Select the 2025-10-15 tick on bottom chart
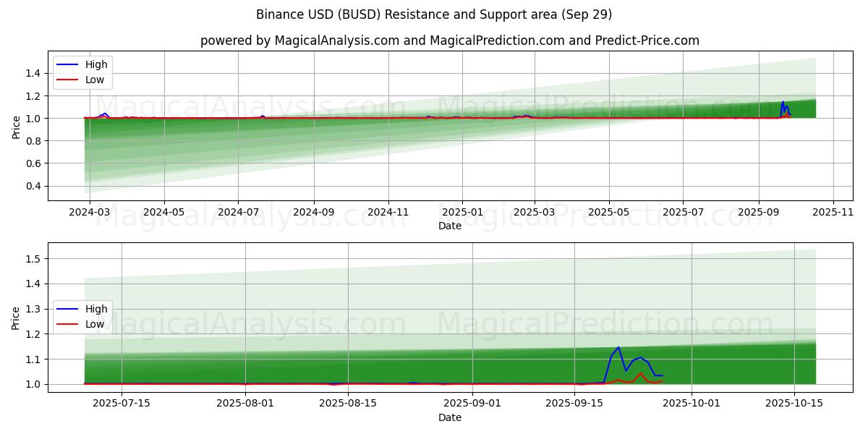The width and height of the screenshot is (868, 434). tap(794, 403)
